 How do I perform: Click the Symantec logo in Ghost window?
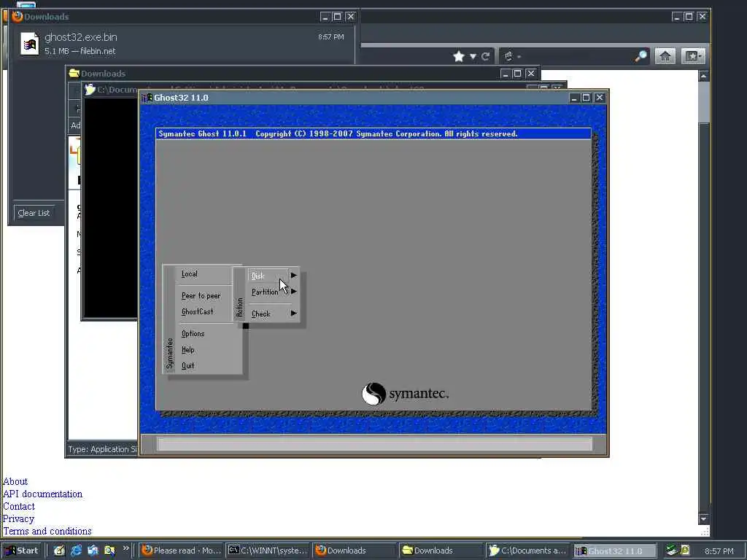tap(405, 393)
